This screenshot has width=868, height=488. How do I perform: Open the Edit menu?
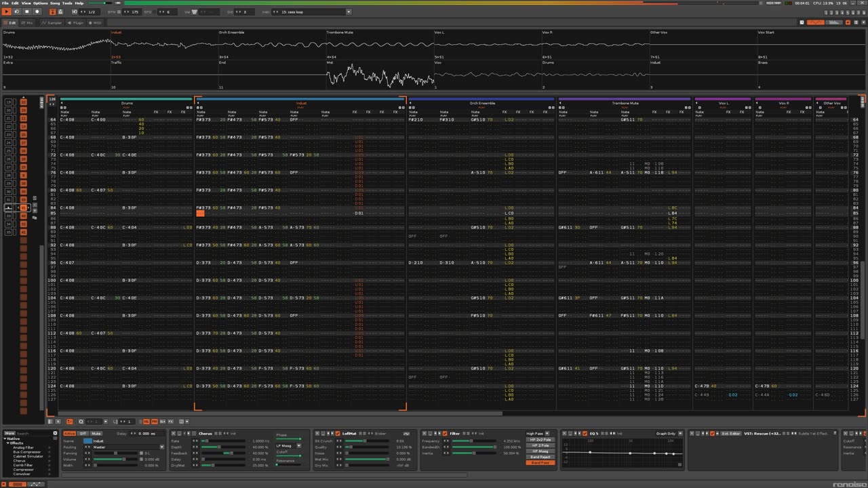(x=15, y=3)
